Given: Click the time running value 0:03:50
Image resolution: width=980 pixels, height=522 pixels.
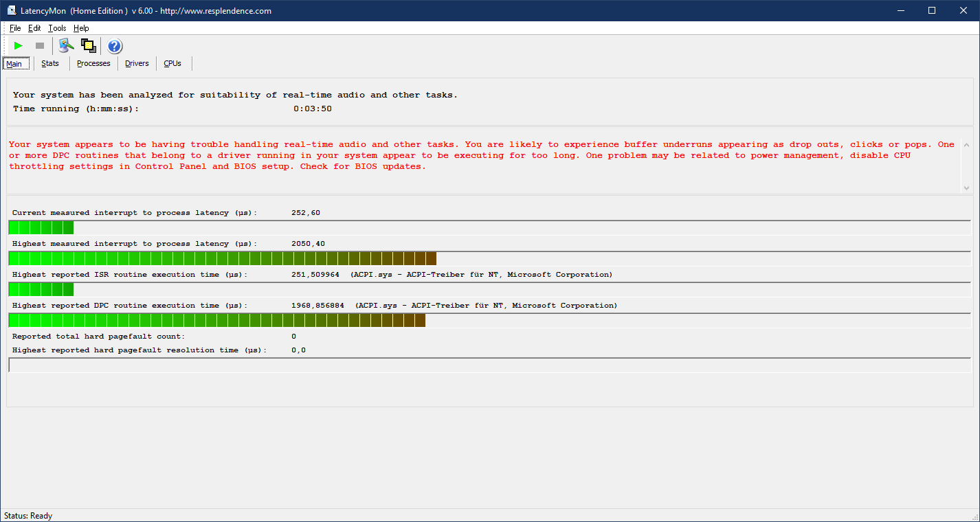Looking at the screenshot, I should (x=313, y=109).
